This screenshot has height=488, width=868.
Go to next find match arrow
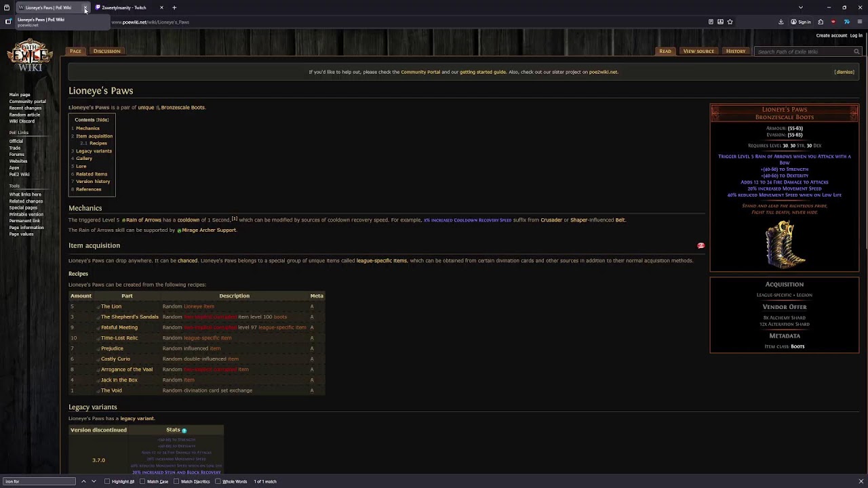point(95,481)
